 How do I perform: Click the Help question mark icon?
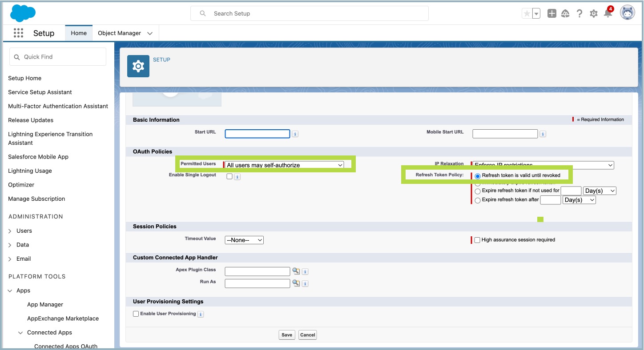579,13
